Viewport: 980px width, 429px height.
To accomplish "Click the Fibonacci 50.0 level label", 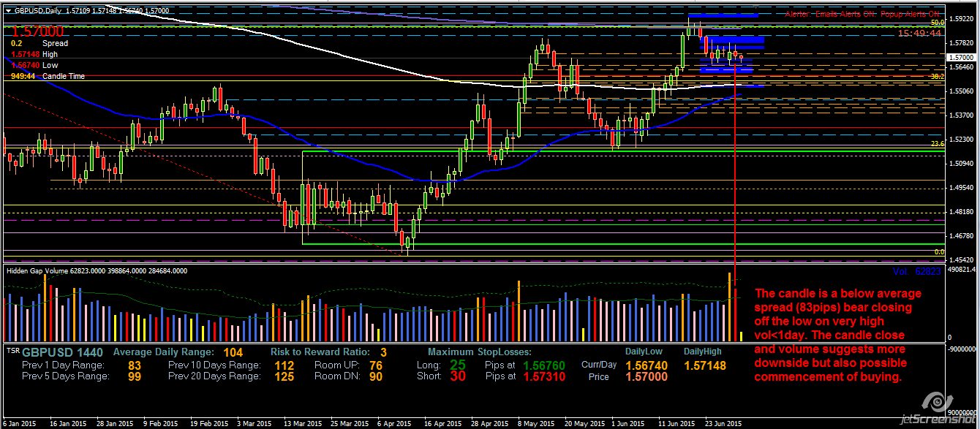I will pos(937,23).
